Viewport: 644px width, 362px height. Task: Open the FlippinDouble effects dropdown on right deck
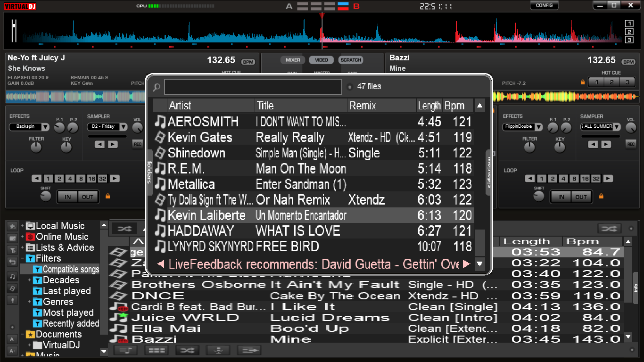click(522, 127)
